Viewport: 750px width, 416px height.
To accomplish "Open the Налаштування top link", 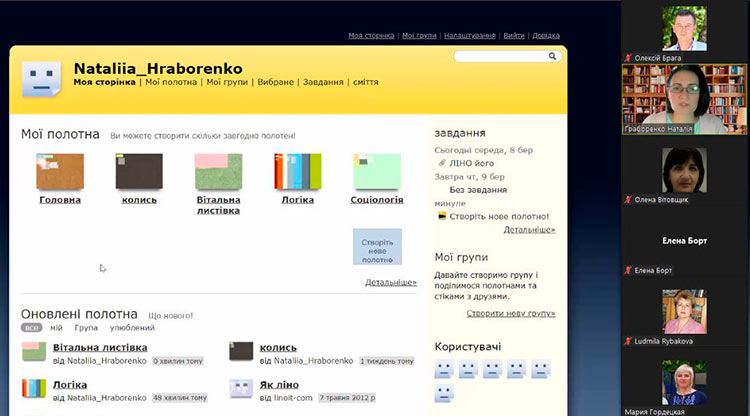I will pos(470,35).
